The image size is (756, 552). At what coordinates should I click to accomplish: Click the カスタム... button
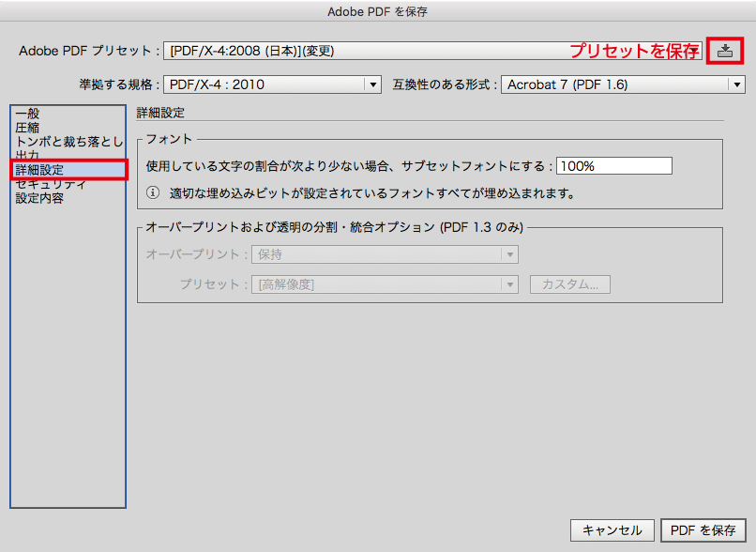point(570,284)
